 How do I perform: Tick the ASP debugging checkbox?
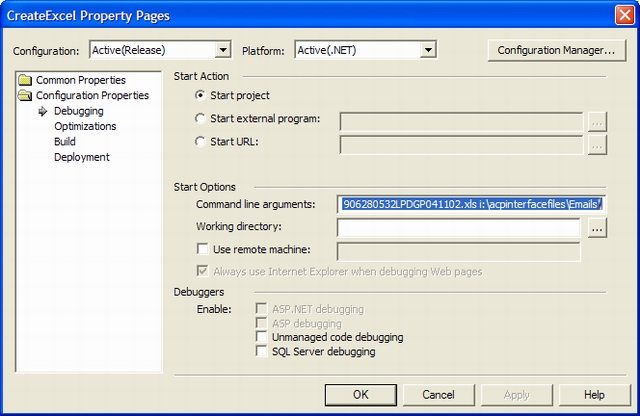261,323
